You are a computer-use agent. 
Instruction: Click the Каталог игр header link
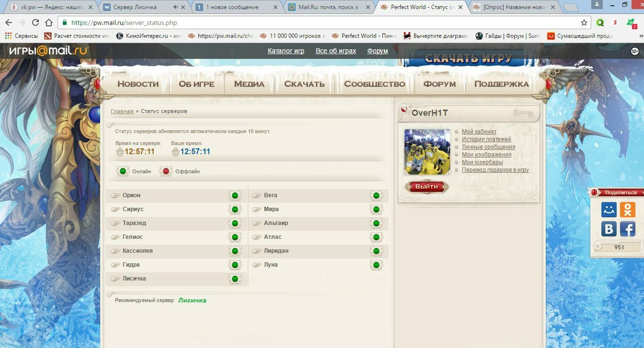[286, 51]
